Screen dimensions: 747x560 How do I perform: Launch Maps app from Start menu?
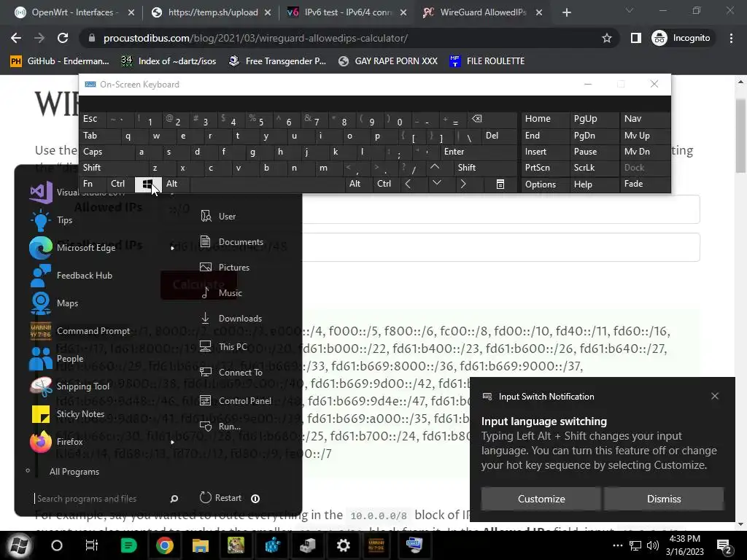(x=53, y=303)
